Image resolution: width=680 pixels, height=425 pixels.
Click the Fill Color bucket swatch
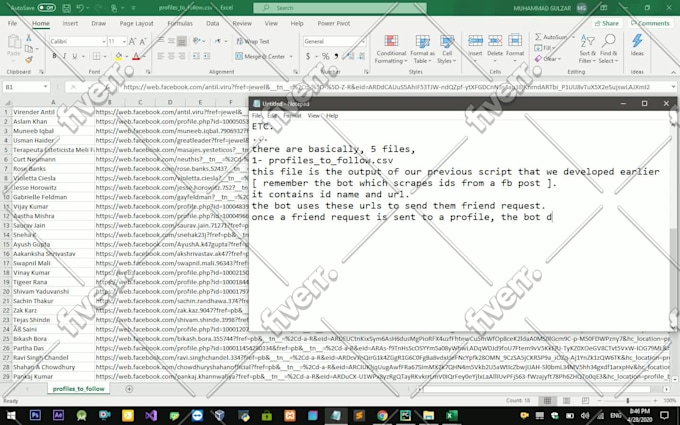118,56
